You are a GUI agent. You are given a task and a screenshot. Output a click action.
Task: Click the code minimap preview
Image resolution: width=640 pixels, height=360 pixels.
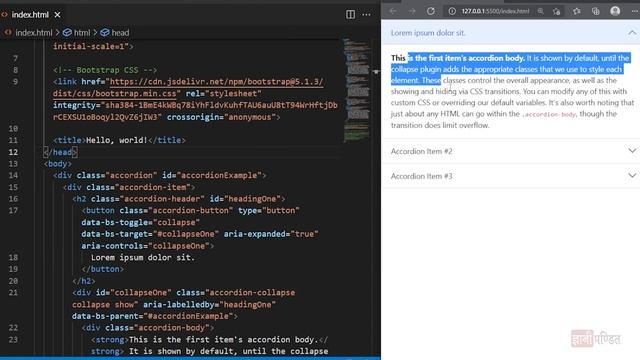357,90
